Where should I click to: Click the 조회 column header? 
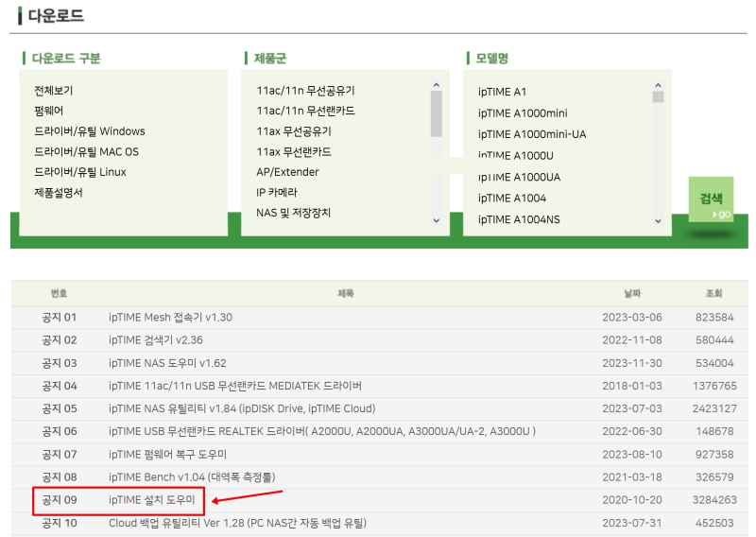(714, 293)
